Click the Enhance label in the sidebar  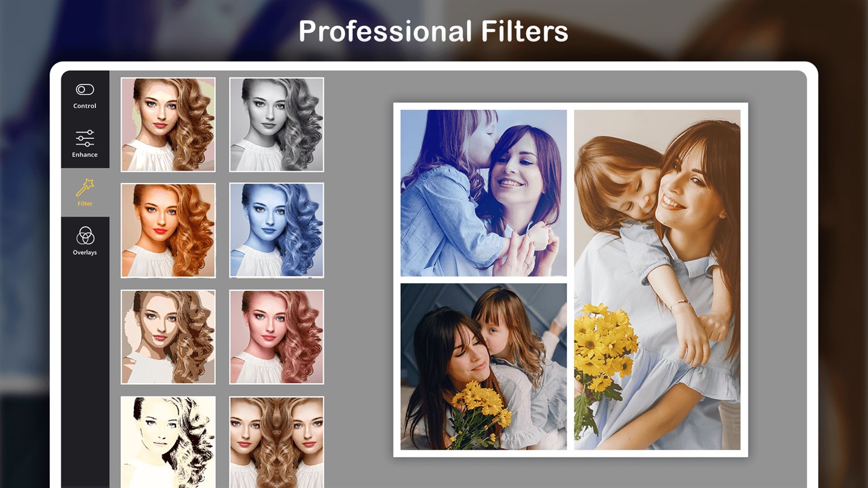(x=84, y=154)
